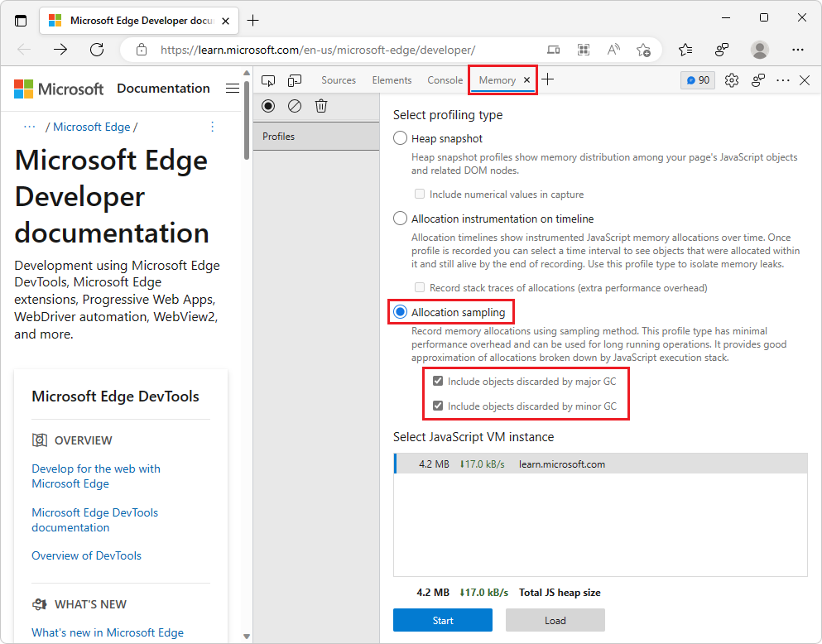Click the app available device icon in address bar

[553, 50]
